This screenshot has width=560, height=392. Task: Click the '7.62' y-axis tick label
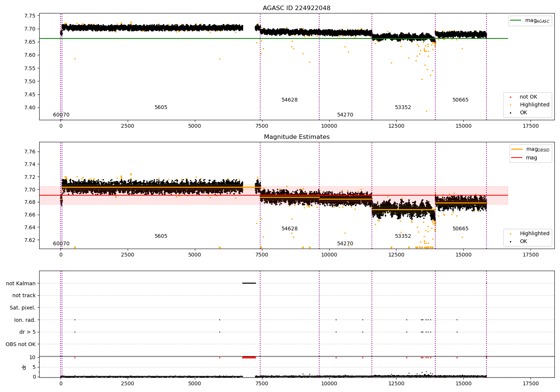(x=30, y=240)
